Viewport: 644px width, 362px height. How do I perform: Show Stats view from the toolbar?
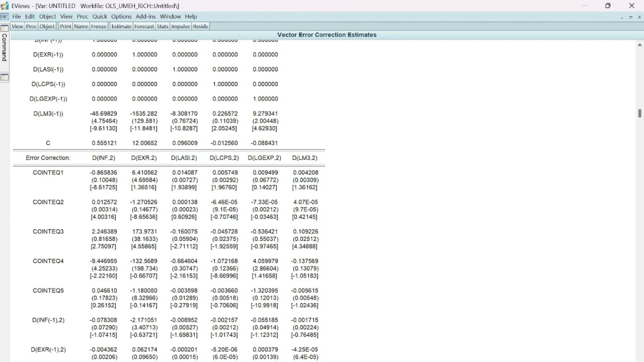(163, 26)
